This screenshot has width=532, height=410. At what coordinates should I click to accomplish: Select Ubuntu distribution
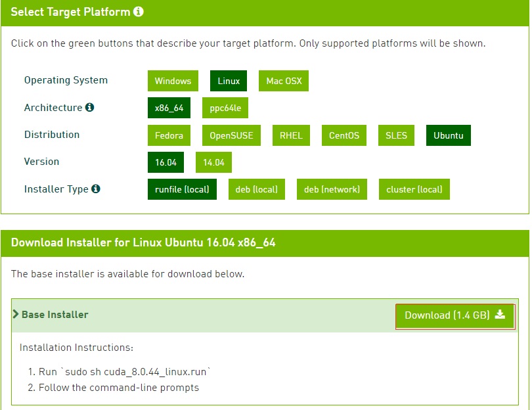coord(448,135)
